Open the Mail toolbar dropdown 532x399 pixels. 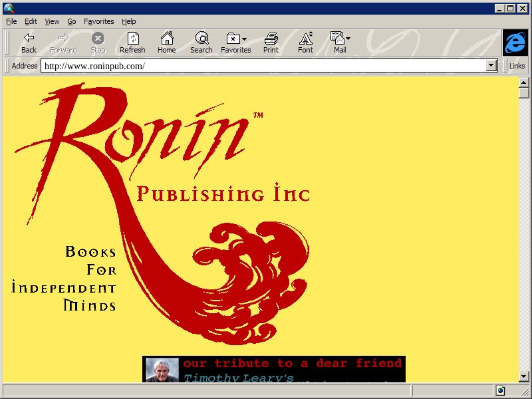click(x=348, y=39)
